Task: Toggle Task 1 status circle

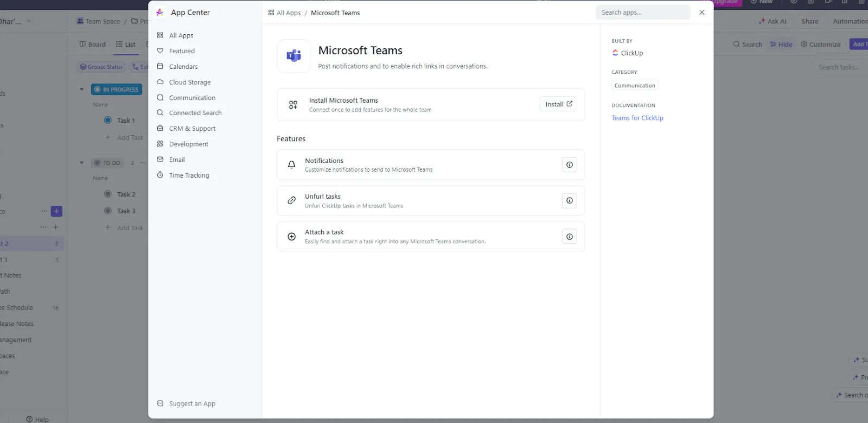Action: tap(108, 120)
